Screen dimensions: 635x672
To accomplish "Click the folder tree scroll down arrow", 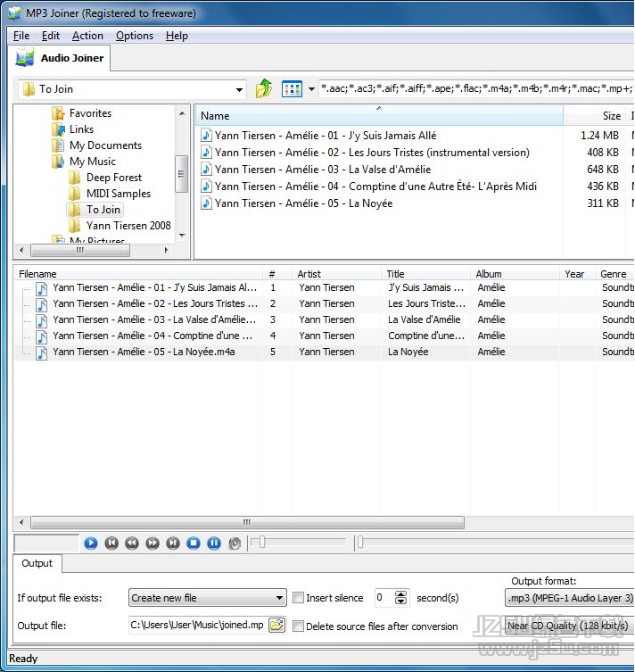I will click(183, 235).
